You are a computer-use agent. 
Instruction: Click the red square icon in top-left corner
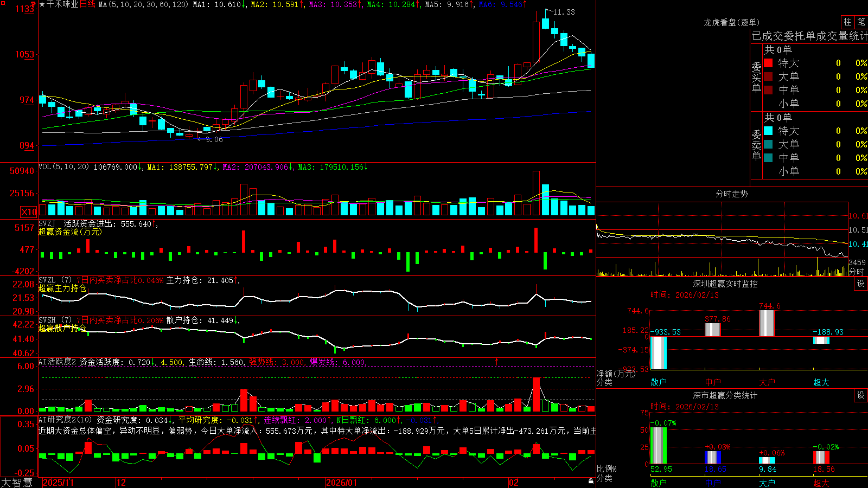pos(3,3)
